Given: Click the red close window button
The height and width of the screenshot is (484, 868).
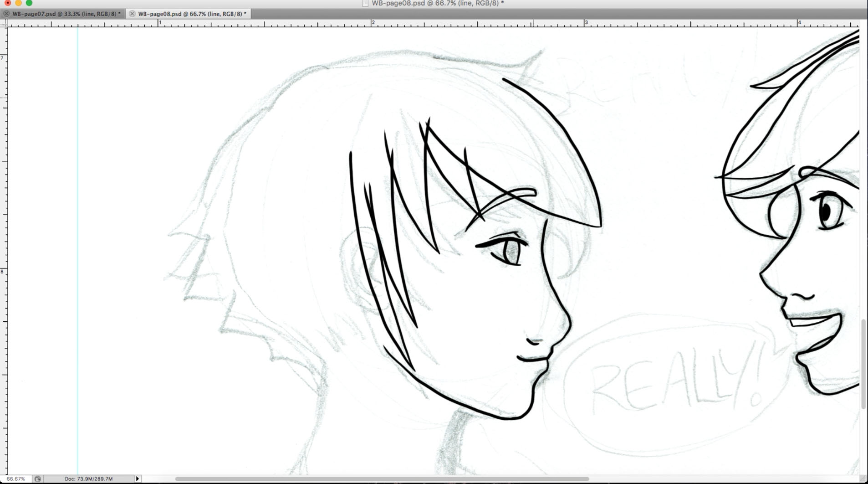Looking at the screenshot, I should click(x=8, y=3).
